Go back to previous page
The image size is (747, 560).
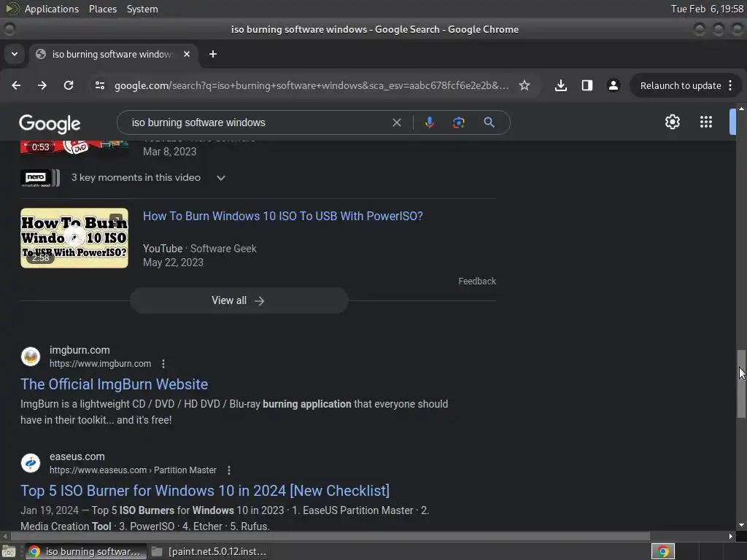click(x=16, y=85)
